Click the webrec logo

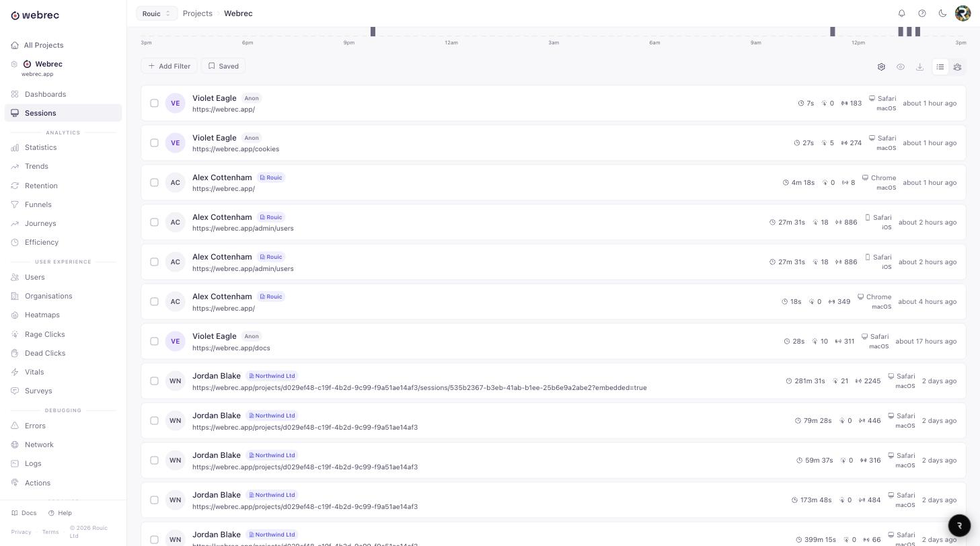click(35, 15)
